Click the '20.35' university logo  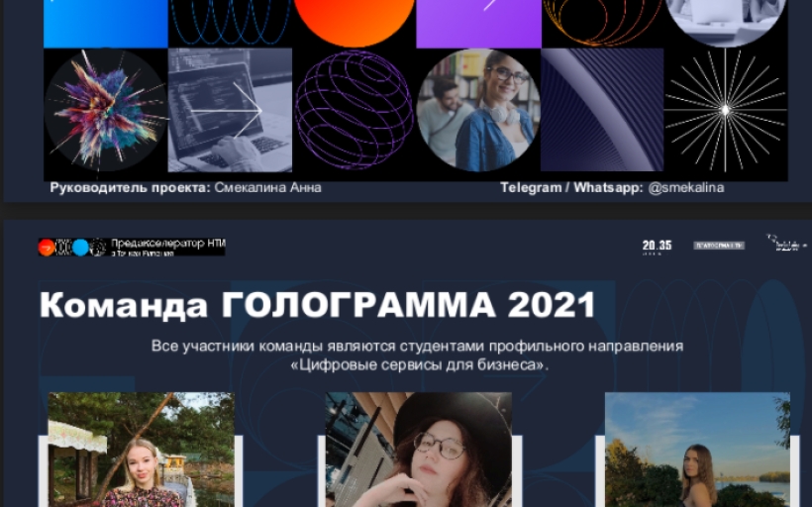(657, 246)
